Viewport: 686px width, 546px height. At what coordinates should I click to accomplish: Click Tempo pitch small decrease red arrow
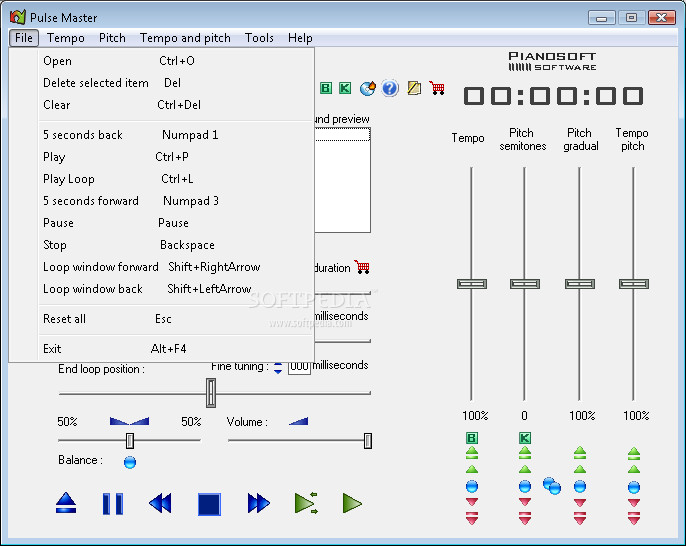click(x=634, y=503)
